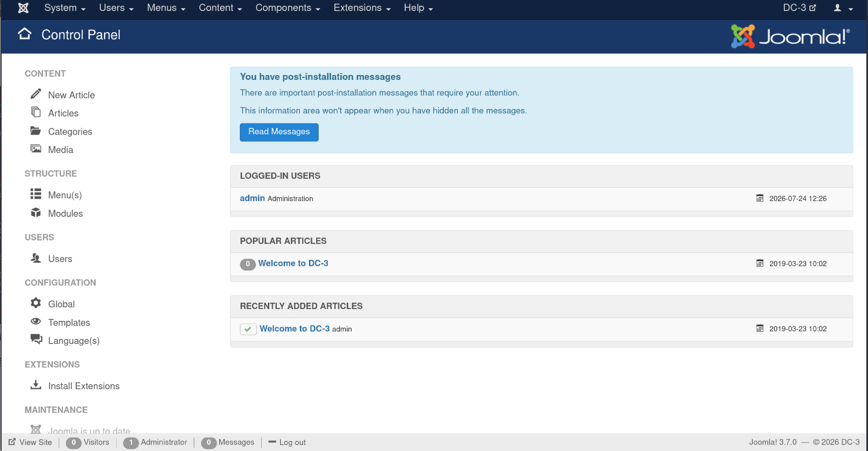This screenshot has width=868, height=451.
Task: Open Welcome to DC-3 in Popular Articles
Action: [293, 263]
